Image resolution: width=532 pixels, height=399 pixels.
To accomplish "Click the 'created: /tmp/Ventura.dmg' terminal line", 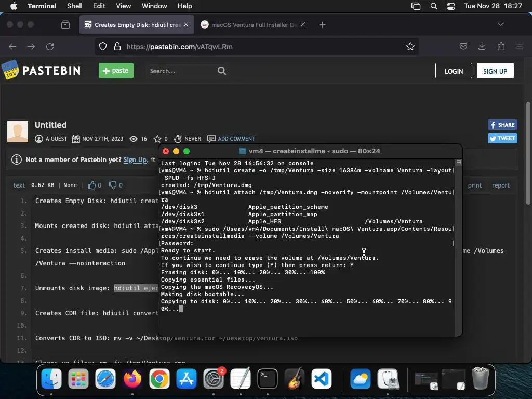I will pos(206,185).
